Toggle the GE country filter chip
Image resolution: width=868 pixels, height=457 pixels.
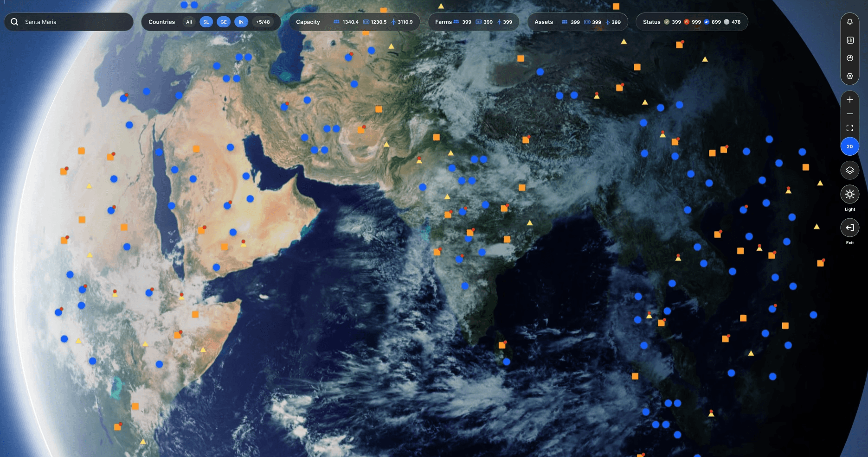click(224, 22)
